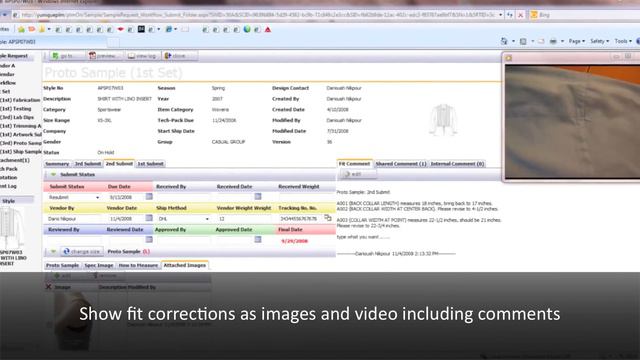Select the Attached Images tab
This screenshot has width=640, height=360.
click(x=184, y=265)
